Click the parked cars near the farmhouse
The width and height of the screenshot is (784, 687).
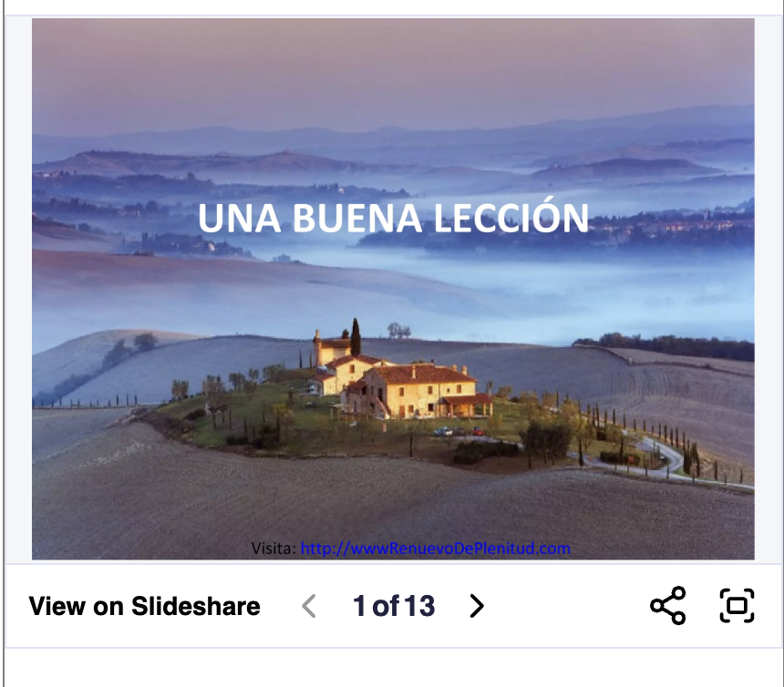coord(459,431)
